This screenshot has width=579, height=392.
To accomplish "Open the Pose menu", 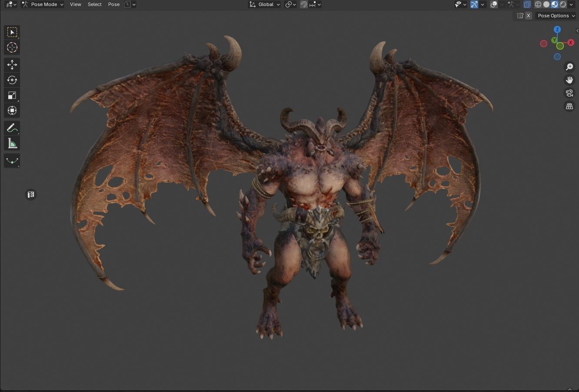I will click(x=114, y=4).
